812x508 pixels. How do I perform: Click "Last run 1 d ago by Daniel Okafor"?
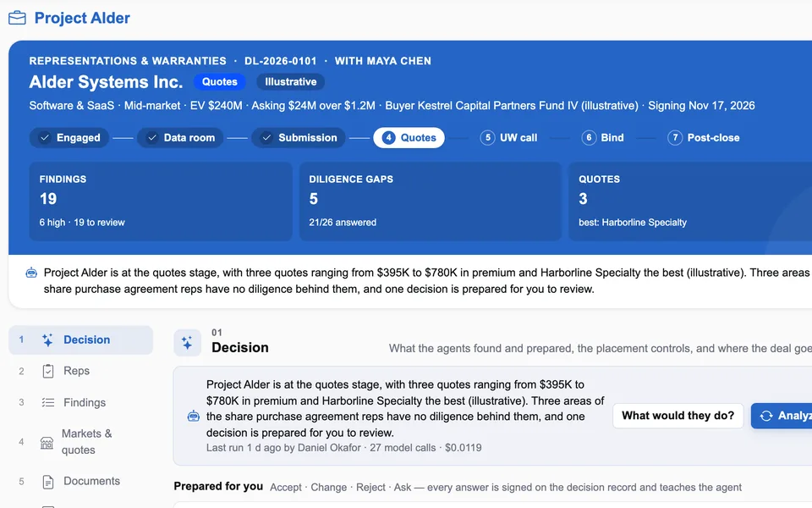point(283,448)
